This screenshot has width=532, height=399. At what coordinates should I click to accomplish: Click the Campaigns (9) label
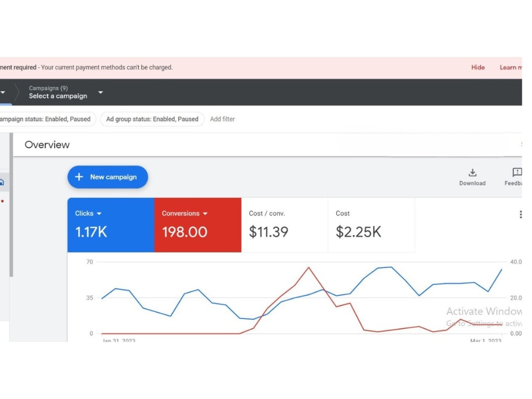point(48,88)
